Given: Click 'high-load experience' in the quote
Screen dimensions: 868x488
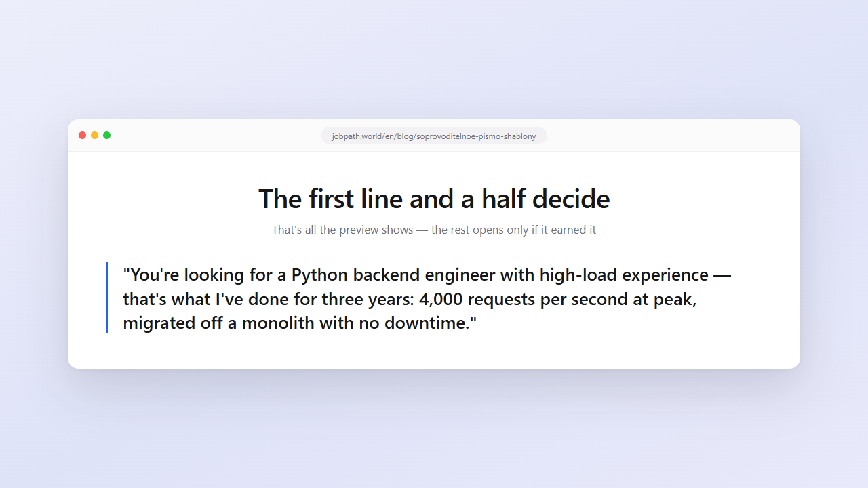Looking at the screenshot, I should [x=624, y=275].
